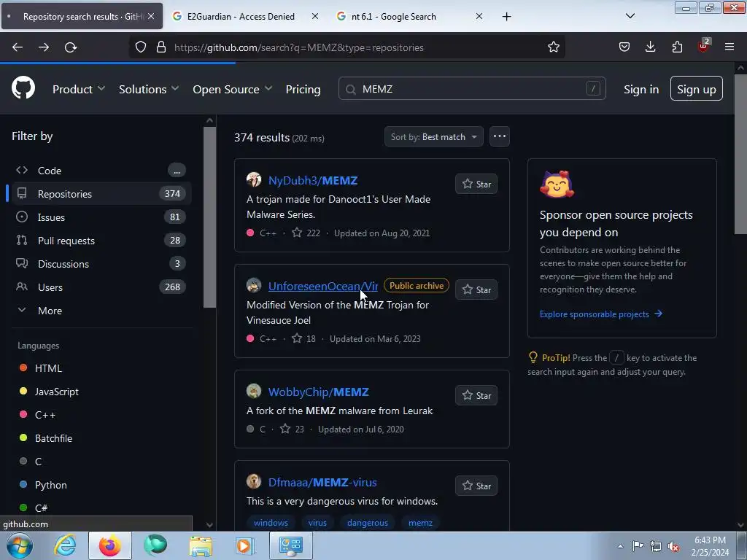Click the WobbyChip user avatar
747x560 pixels.
point(253,391)
